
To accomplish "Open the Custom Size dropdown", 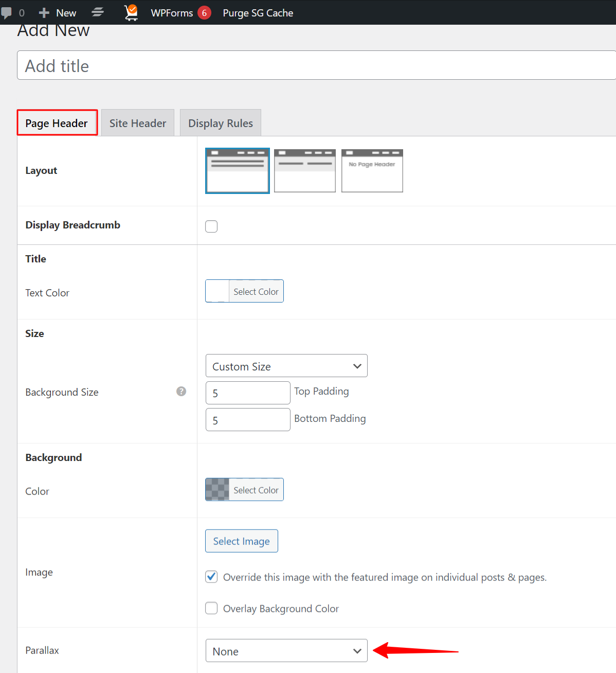I will click(286, 366).
